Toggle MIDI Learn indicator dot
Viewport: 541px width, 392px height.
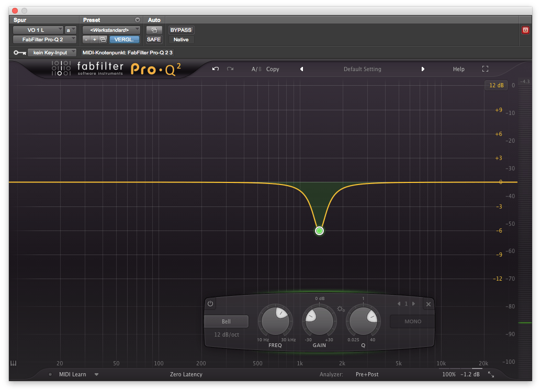point(50,374)
